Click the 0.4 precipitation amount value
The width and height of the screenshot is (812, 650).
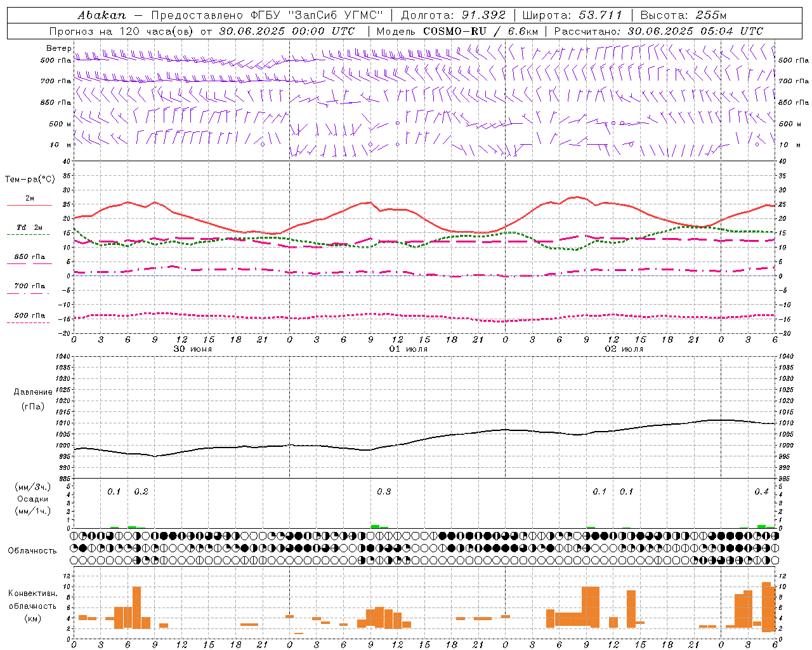761,492
